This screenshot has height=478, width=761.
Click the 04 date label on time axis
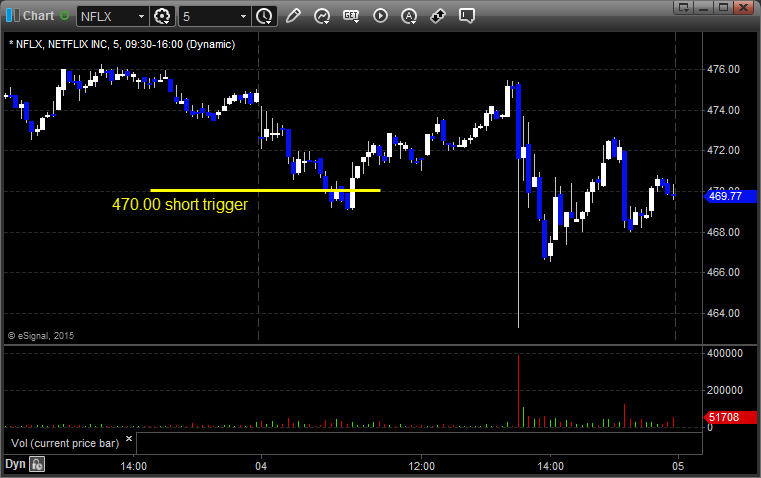click(261, 466)
